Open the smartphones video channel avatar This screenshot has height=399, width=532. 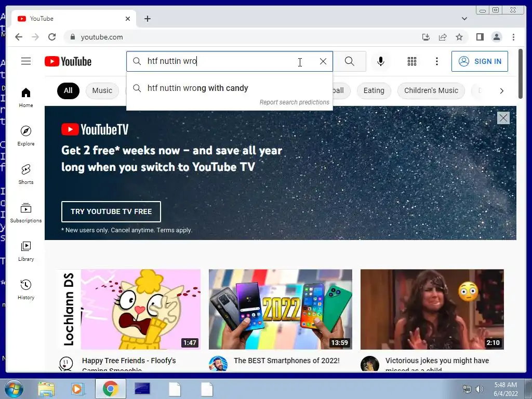coord(218,363)
